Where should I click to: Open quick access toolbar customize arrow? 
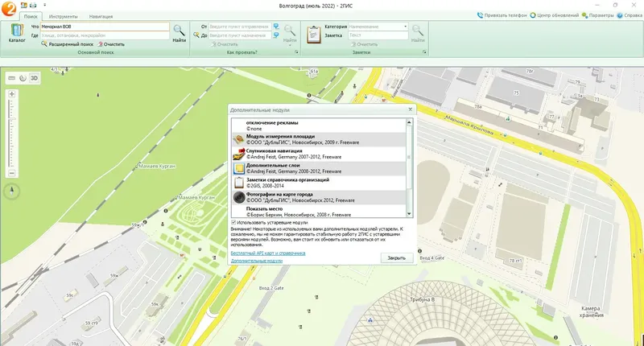pos(44,6)
